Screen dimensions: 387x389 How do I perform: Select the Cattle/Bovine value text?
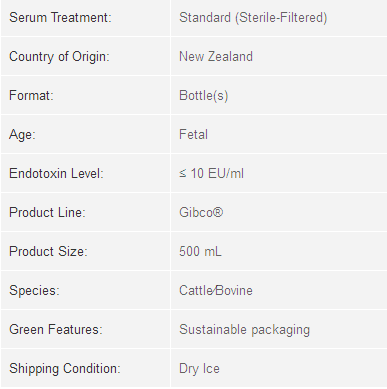[216, 290]
